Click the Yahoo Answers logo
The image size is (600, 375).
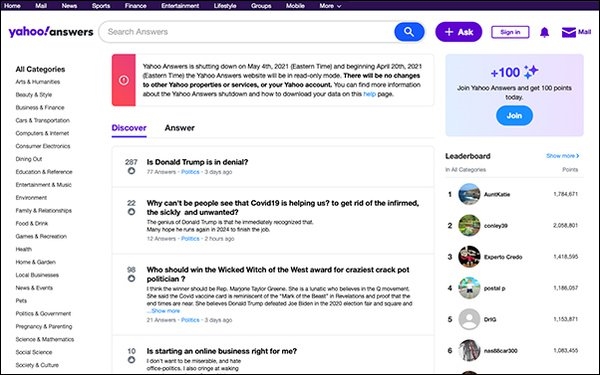click(51, 32)
